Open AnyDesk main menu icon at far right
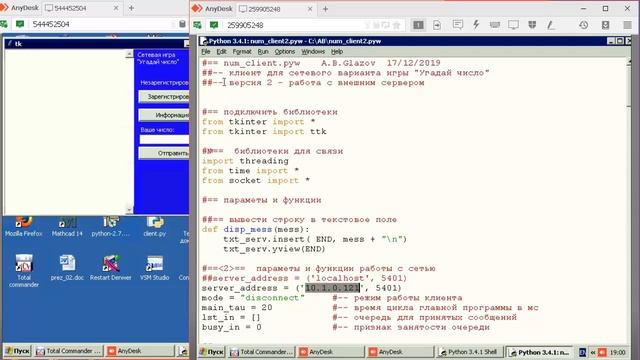Viewport: 640px width, 360px height. [x=627, y=25]
